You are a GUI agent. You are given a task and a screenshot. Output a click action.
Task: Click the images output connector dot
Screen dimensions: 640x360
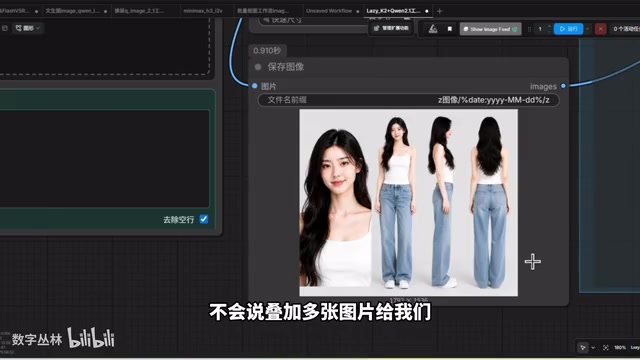[563, 86]
